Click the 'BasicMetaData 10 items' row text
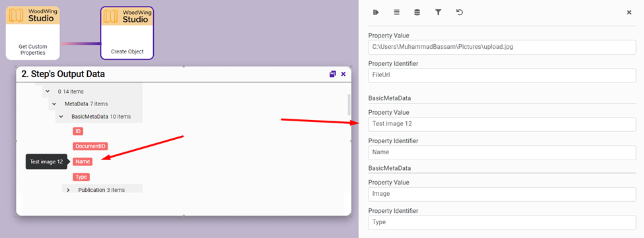Screen dimensions: 644x238 coord(101,117)
